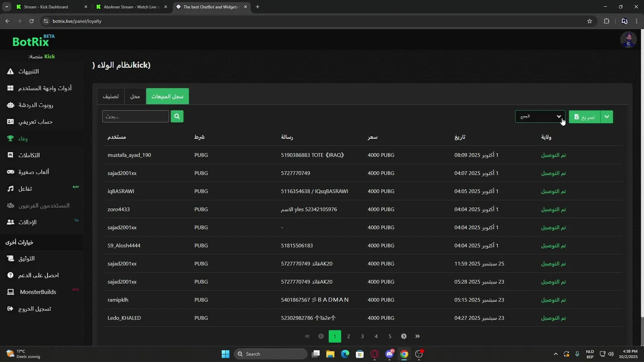Click the BotRix BETA logo

point(33,40)
